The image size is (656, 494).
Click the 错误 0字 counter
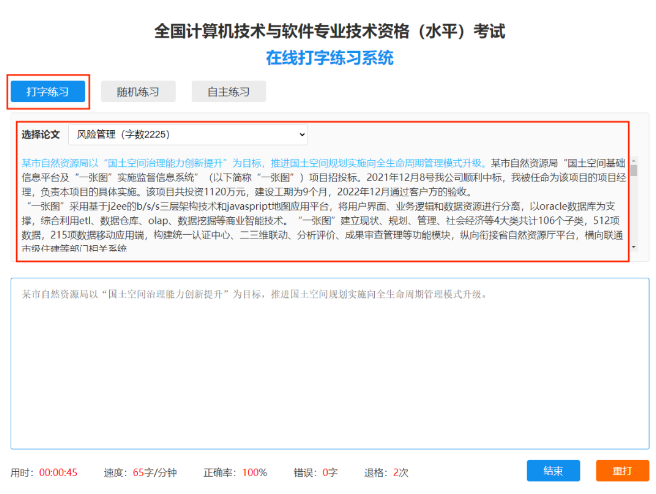tap(330, 472)
